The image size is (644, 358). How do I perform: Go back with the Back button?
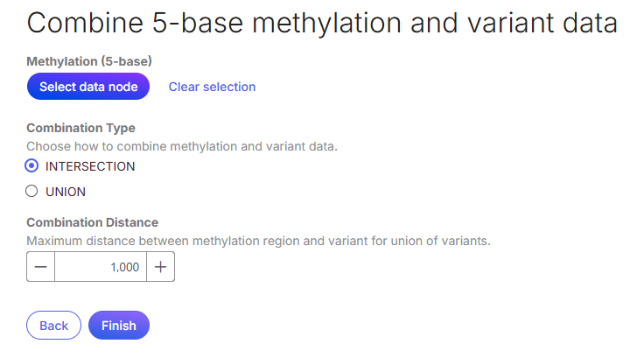pos(53,325)
